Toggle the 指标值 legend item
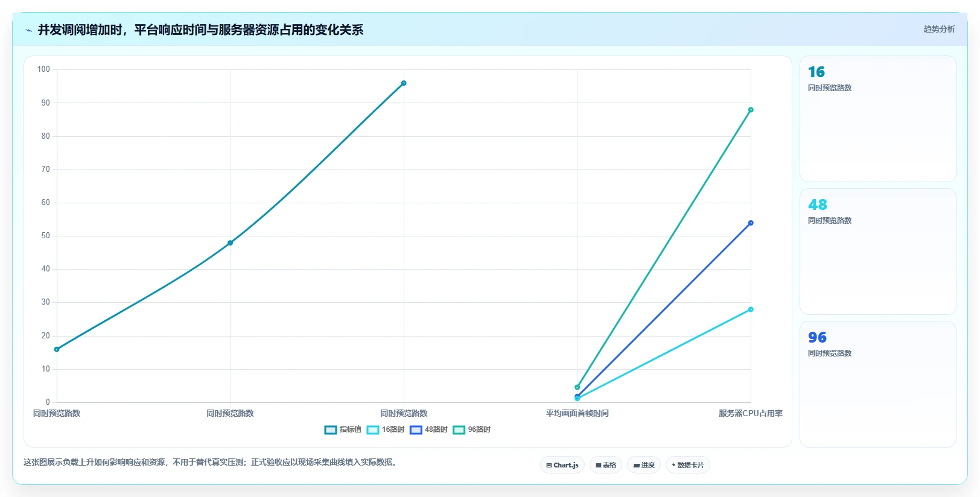This screenshot has width=980, height=497. pos(343,429)
